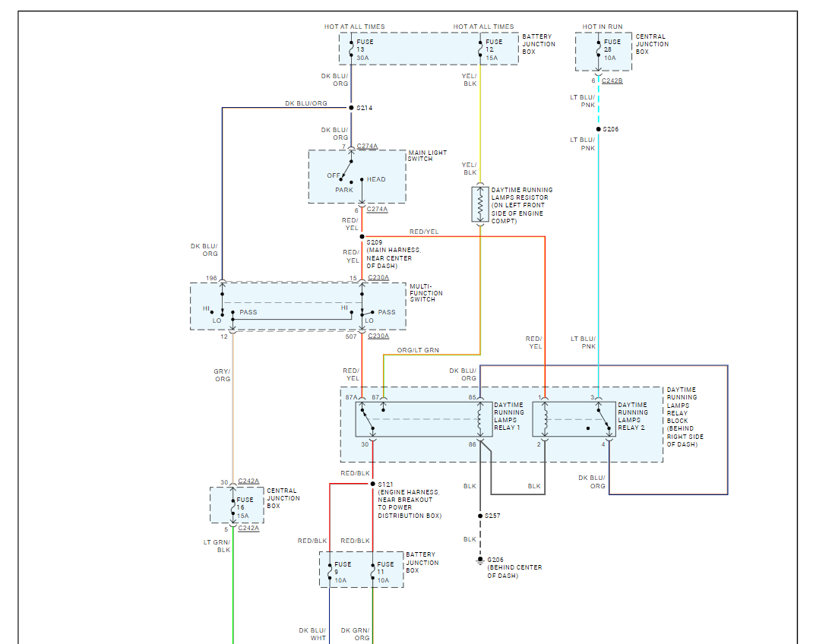Image resolution: width=813 pixels, height=644 pixels.
Task: Click the Daytime Running Lamps Relay 1 label
Action: tap(508, 416)
